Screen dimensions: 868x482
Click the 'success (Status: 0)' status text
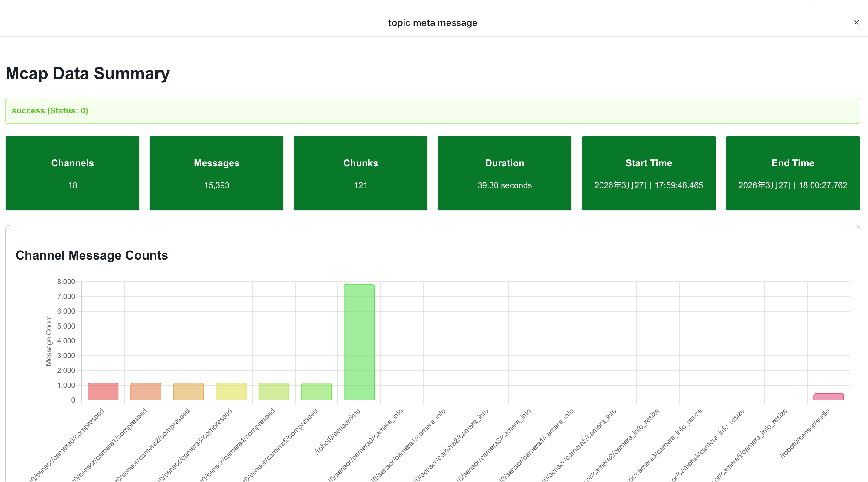click(50, 111)
